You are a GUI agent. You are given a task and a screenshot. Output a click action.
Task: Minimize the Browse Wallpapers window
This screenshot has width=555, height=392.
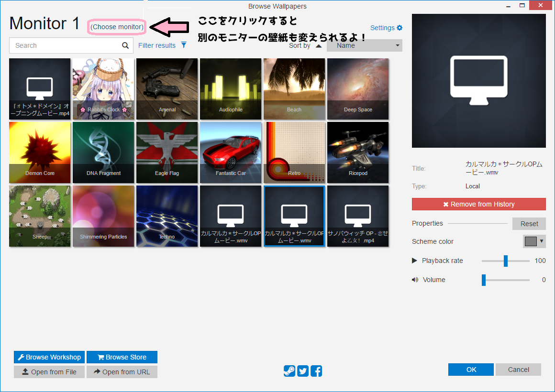click(x=508, y=6)
